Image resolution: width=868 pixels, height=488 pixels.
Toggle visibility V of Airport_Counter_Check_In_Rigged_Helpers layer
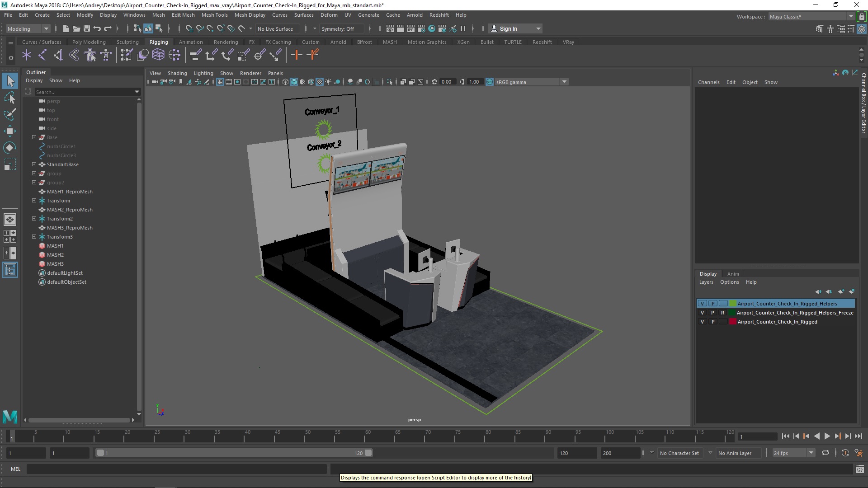pyautogui.click(x=702, y=304)
